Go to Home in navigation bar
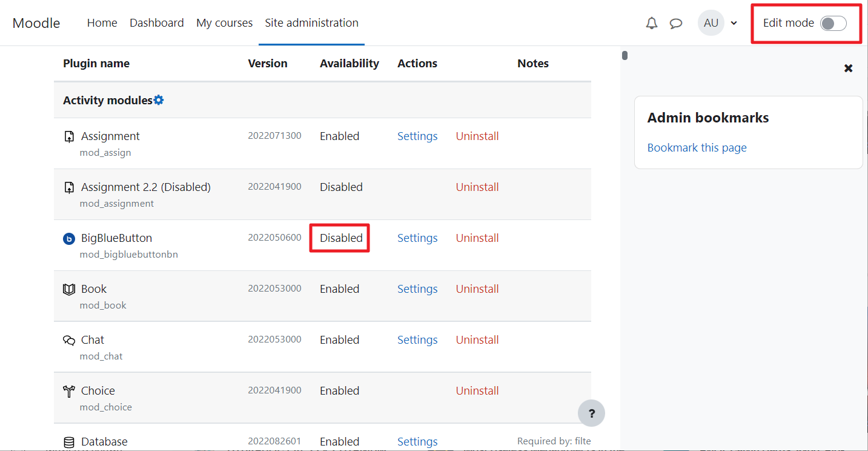Viewport: 868px width, 451px height. 102,23
